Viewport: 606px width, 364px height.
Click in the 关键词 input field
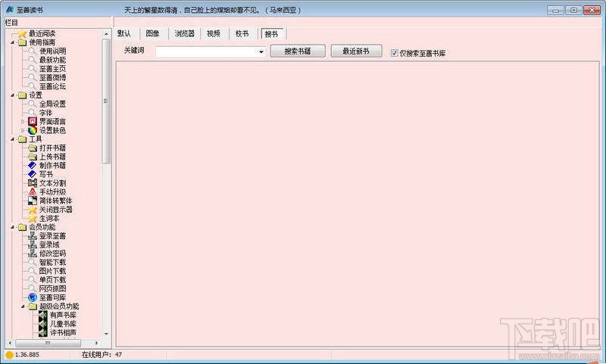[207, 51]
